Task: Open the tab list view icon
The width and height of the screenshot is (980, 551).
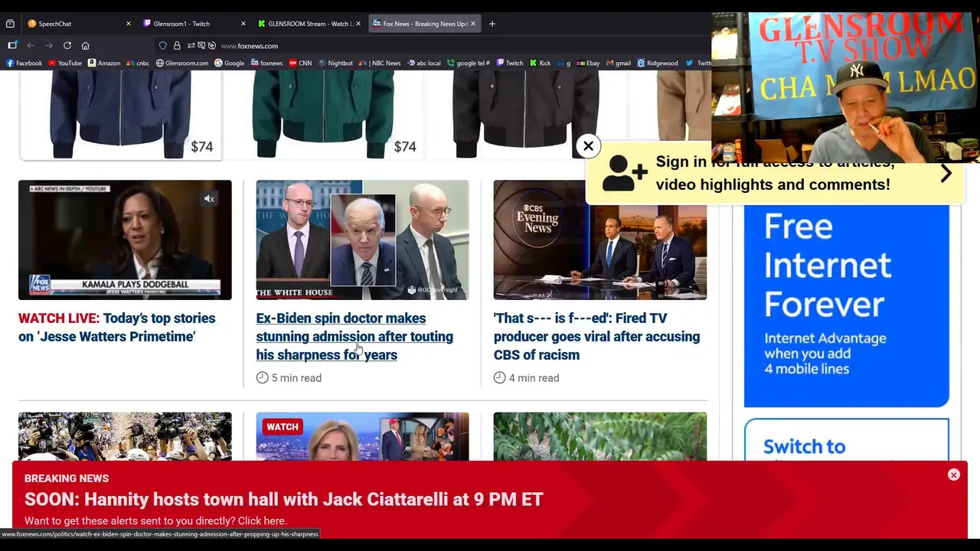Action: (10, 24)
